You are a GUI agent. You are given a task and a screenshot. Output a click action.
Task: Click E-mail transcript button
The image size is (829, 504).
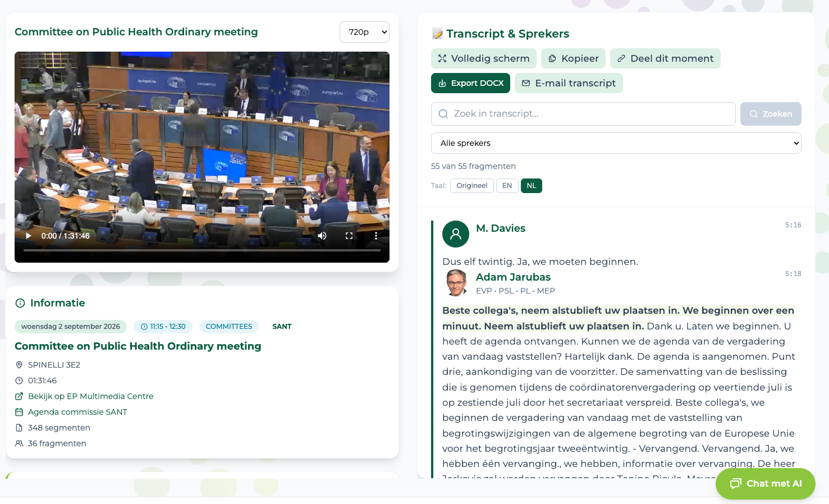pyautogui.click(x=569, y=83)
